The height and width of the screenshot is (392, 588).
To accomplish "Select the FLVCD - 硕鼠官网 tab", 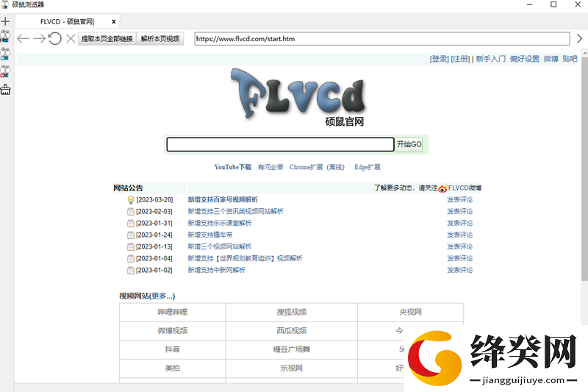I will pyautogui.click(x=68, y=22).
